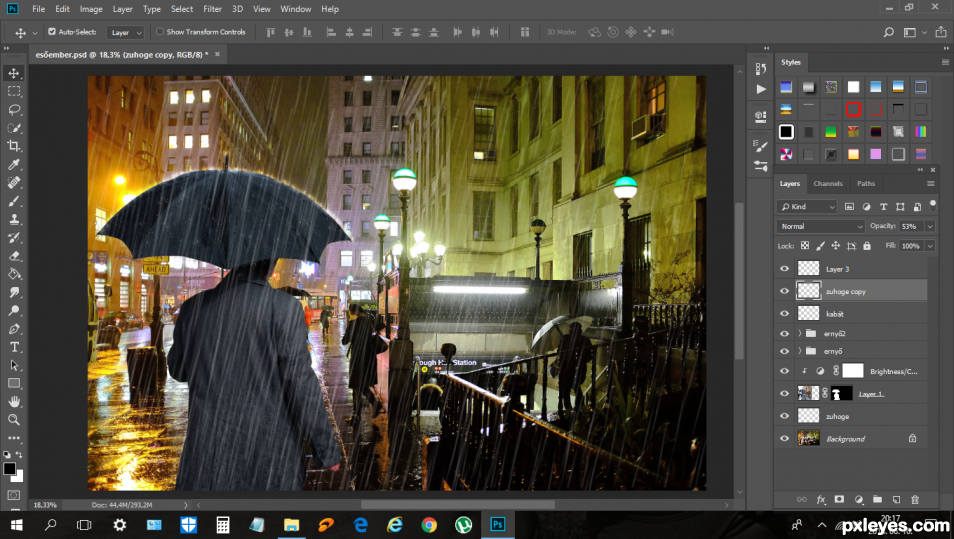This screenshot has width=954, height=539.
Task: Open the Filter menu
Action: [212, 9]
